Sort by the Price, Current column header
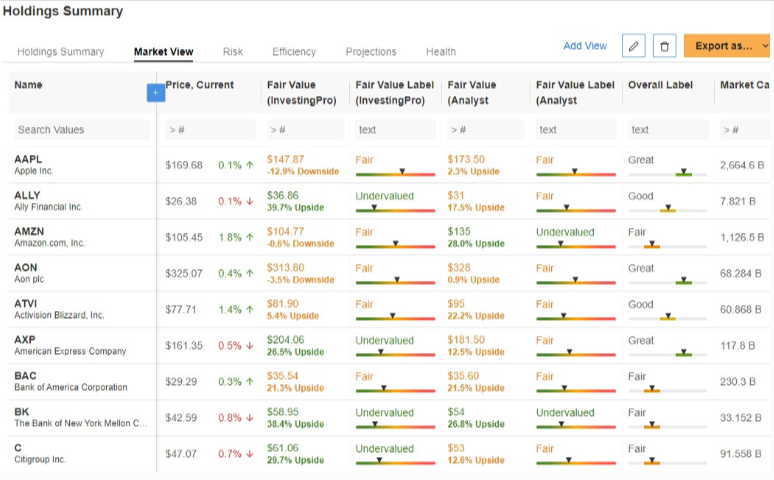Screen dimensions: 774x480 199,85
